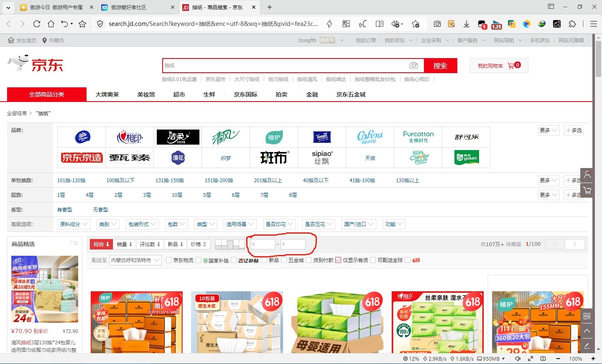Screen dimensions: 602x364
Task: Open the 包数 dropdown
Action: click(176, 224)
